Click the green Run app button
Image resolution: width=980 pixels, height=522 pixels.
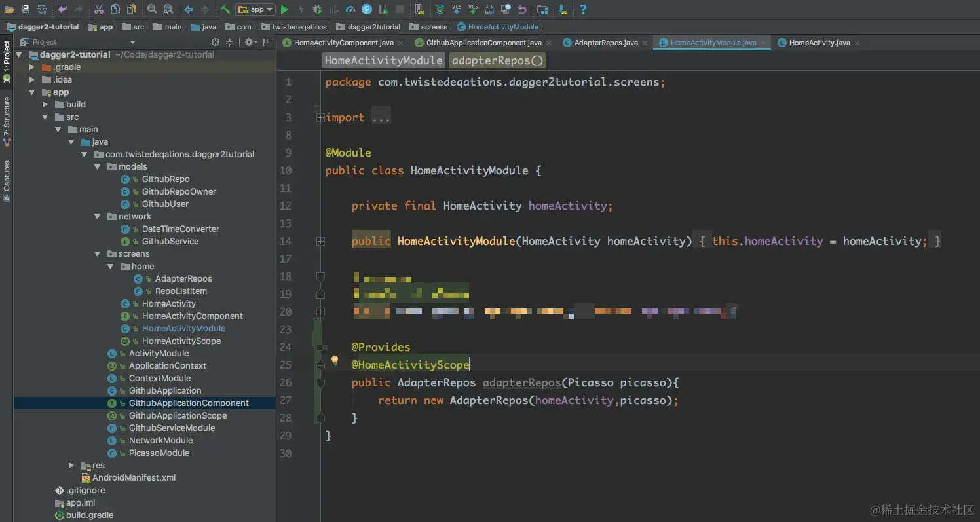284,9
